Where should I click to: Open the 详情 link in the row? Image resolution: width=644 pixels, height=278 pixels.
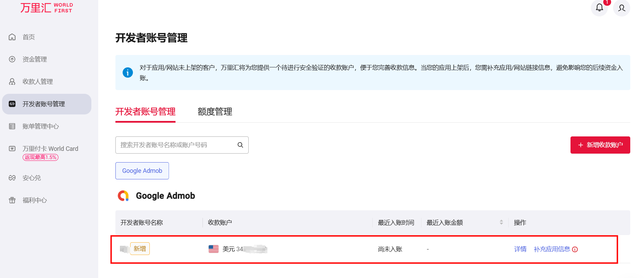pos(520,249)
